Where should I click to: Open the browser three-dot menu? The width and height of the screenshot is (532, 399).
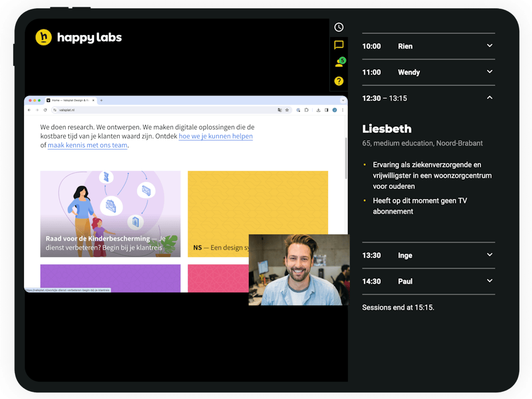point(342,110)
